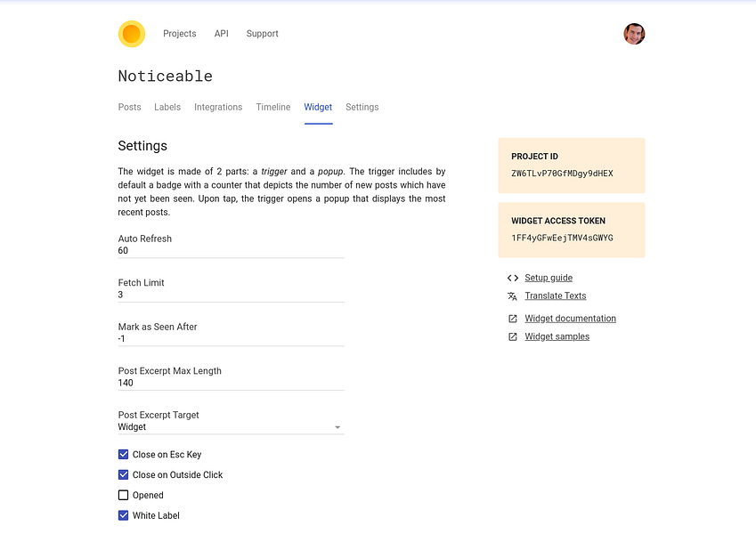Uncheck the Close on Outside Click checkbox
This screenshot has height=534, width=756.
[124, 474]
